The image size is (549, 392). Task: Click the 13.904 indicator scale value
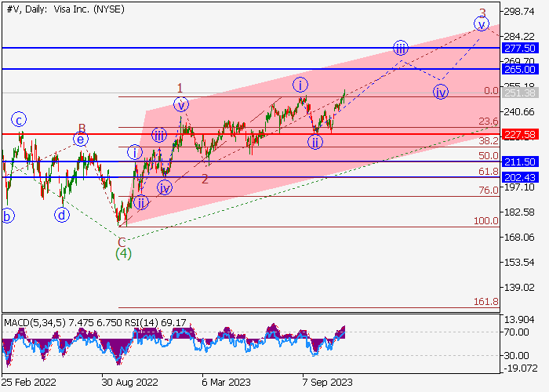tap(519, 320)
